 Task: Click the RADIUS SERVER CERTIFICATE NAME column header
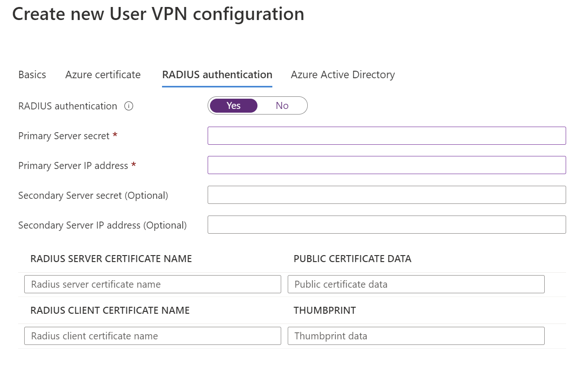pos(110,259)
